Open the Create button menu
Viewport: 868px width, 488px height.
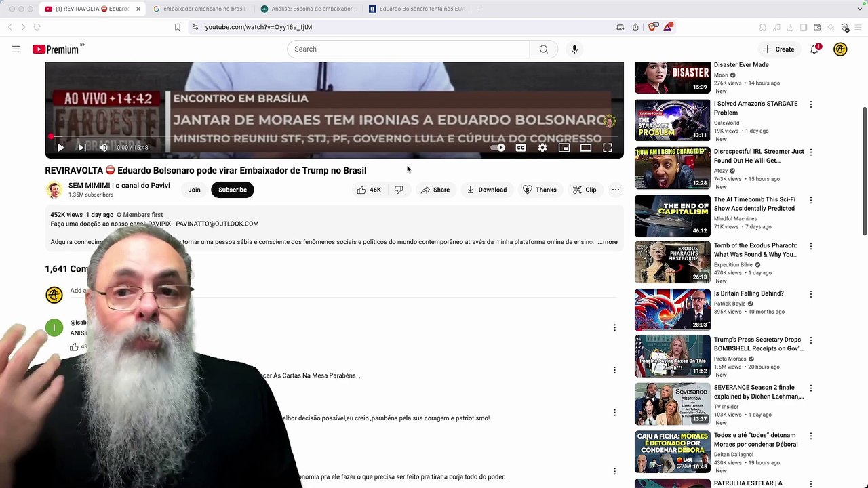[x=778, y=49]
